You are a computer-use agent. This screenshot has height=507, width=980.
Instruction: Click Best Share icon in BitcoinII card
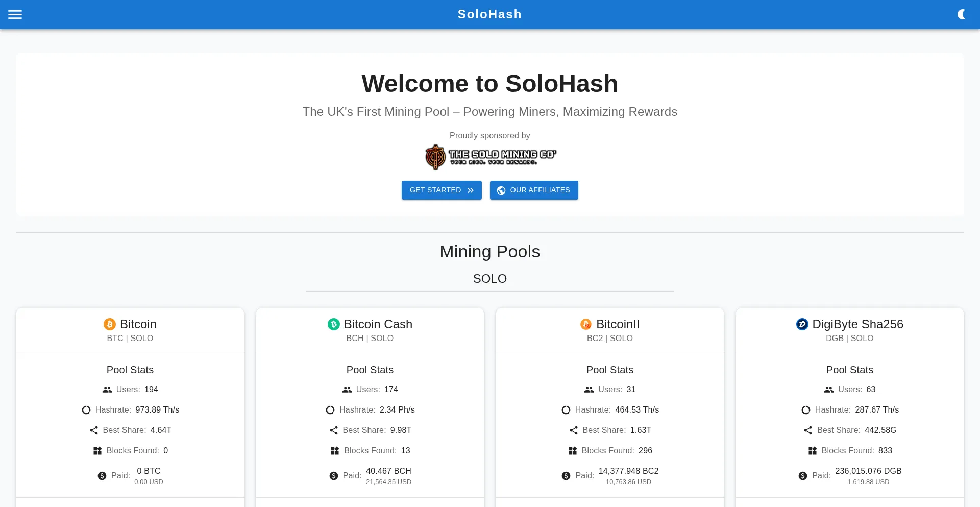pos(574,430)
